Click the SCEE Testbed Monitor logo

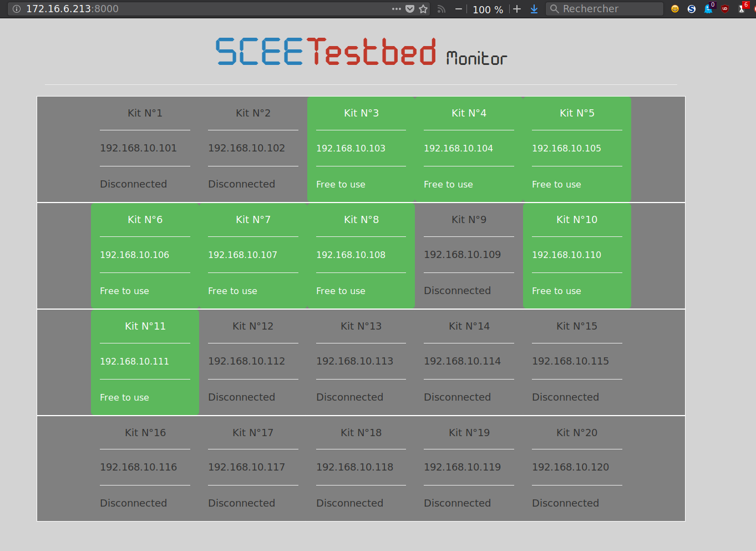(x=361, y=52)
